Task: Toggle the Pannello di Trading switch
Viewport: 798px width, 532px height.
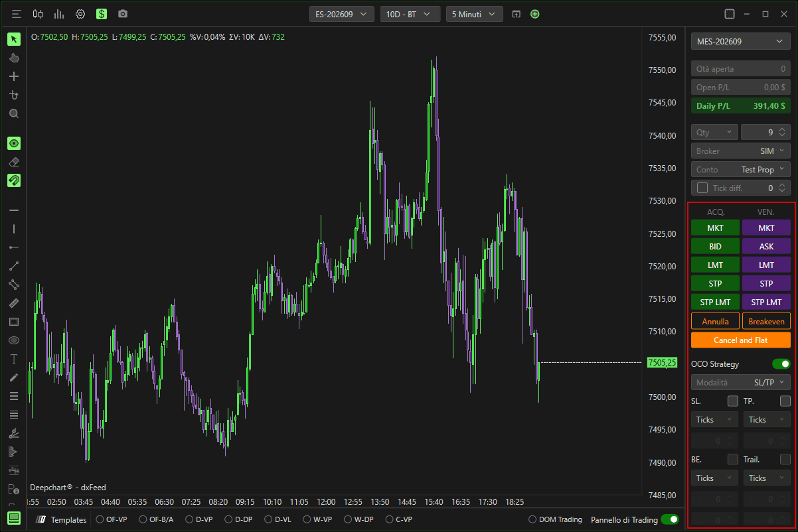Action: pyautogui.click(x=670, y=520)
